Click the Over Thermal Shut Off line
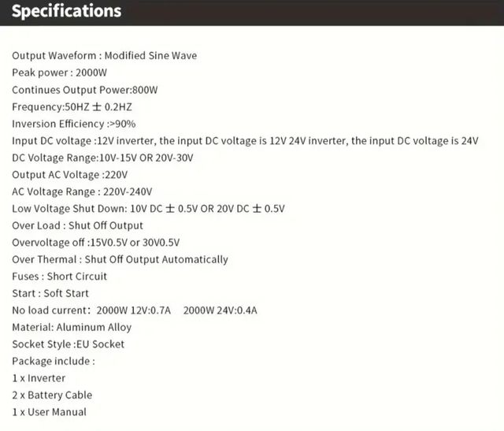The height and width of the screenshot is (431, 504). click(x=120, y=259)
